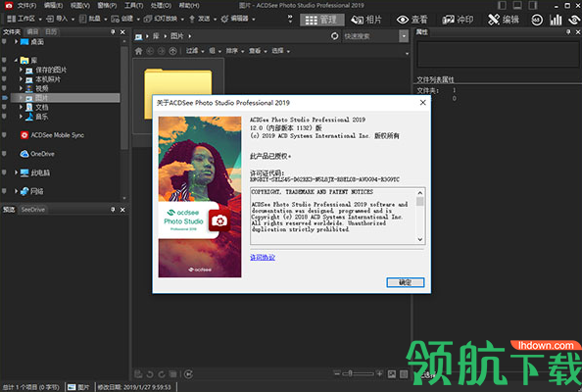
Task: Toggle Easy-Select marker beside ACDSee Mobile Sync
Action: click(x=4, y=135)
